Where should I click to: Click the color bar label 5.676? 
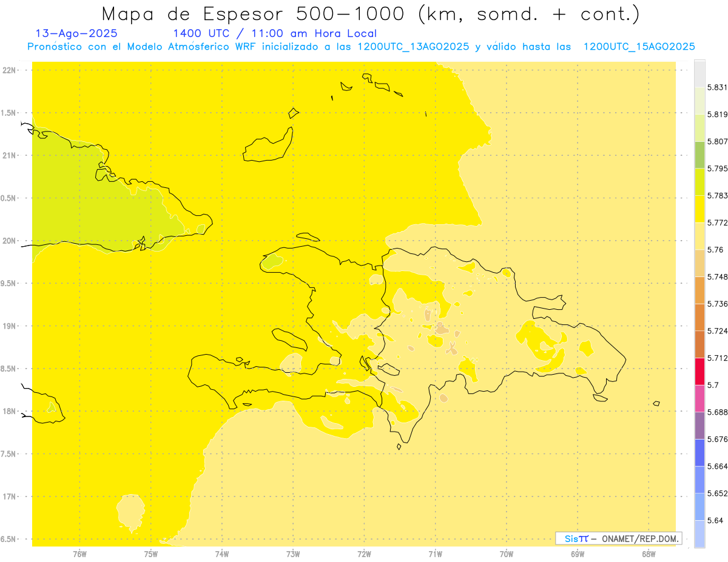(717, 439)
